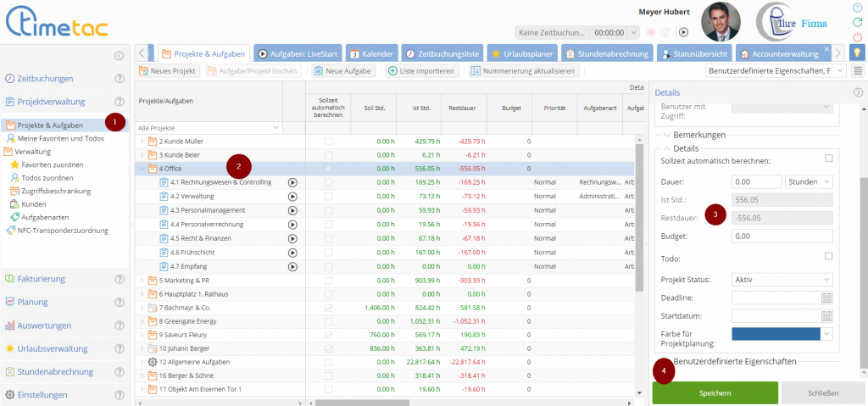The image size is (868, 406).
Task: Expand the 5 Marketing & PR project
Action: pyautogui.click(x=142, y=281)
